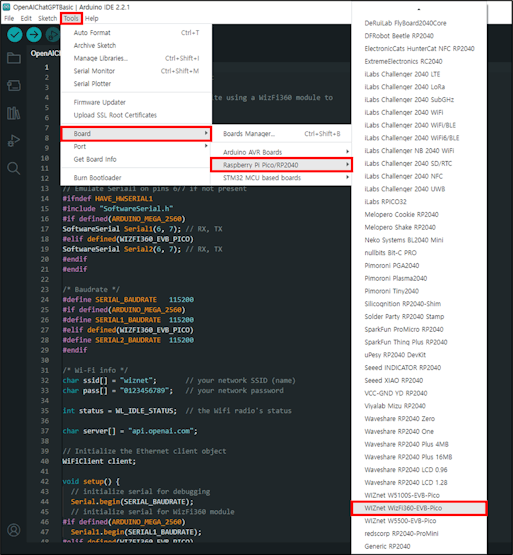Open the Sketch menu
The image size is (513, 555).
pyautogui.click(x=47, y=18)
